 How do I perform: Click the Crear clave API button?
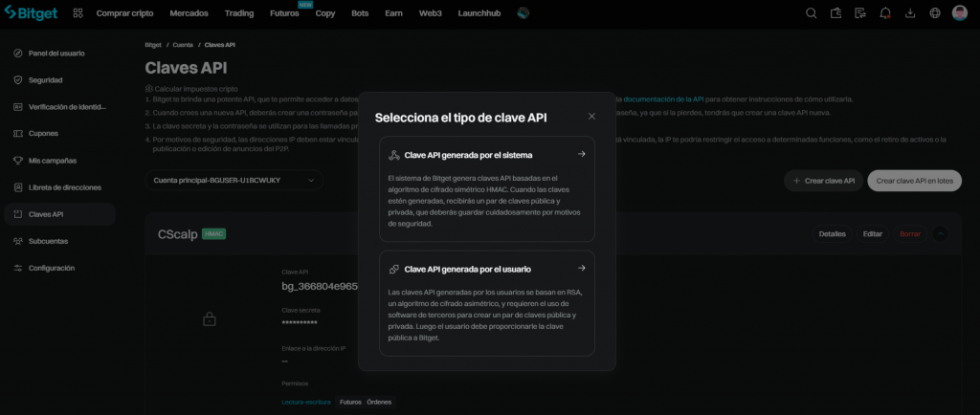point(824,181)
